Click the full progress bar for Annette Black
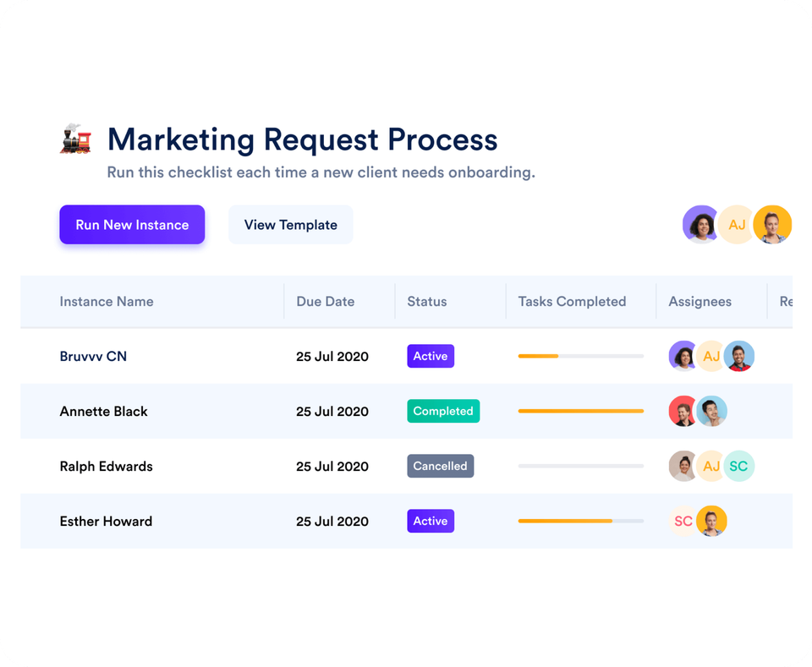Screen dimensions: 812x667 tap(581, 411)
